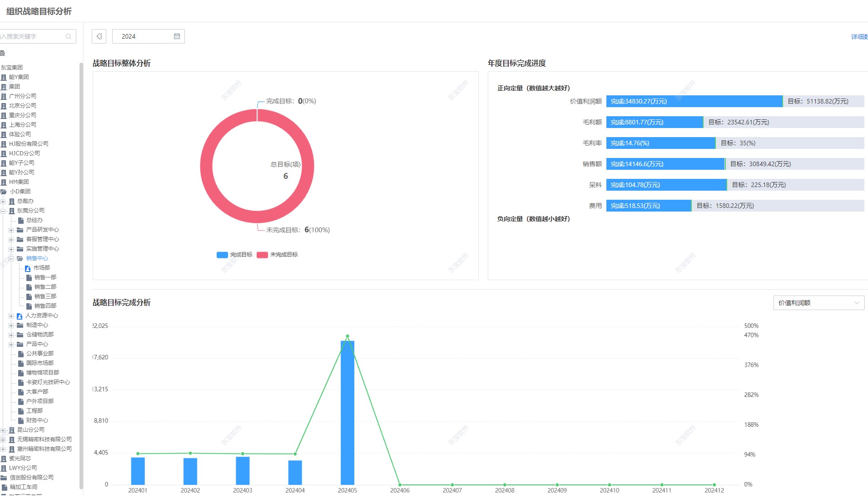Open the 详细数据 link at top right

pyautogui.click(x=859, y=37)
